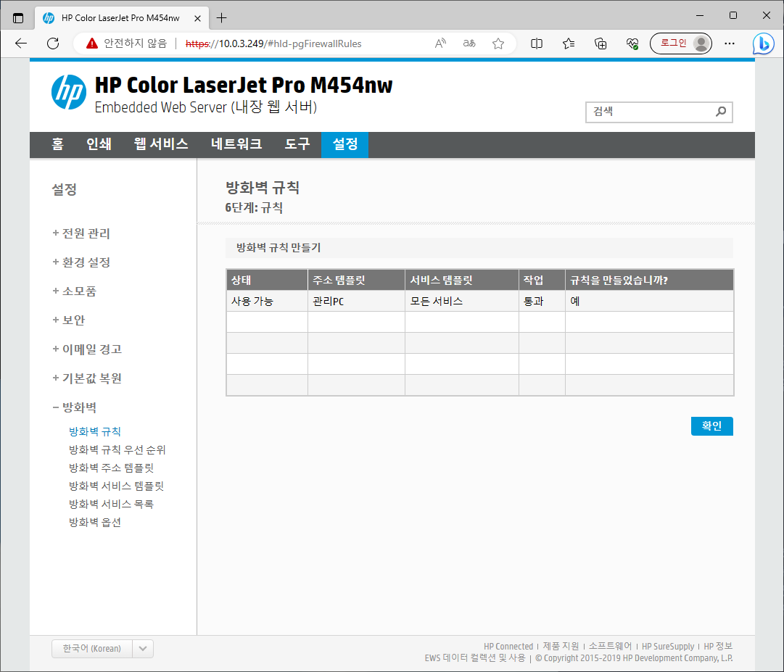Screen dimensions: 784x672
Task: Open 방화벽 옵션 page
Action: point(95,522)
